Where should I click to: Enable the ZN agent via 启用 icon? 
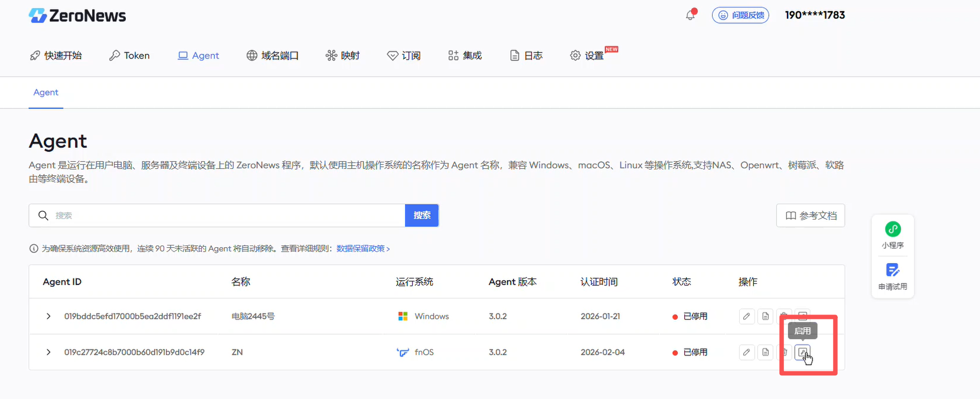[802, 352]
